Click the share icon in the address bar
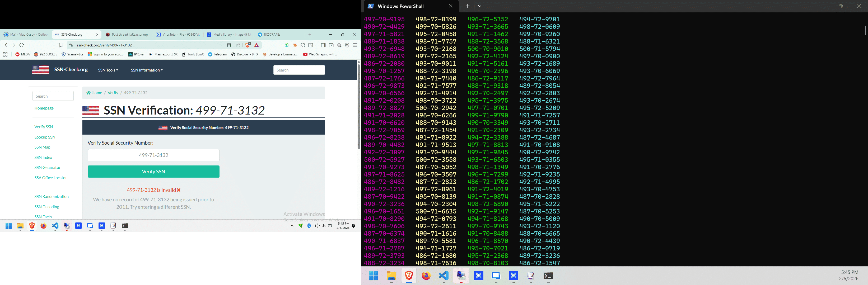 [238, 45]
